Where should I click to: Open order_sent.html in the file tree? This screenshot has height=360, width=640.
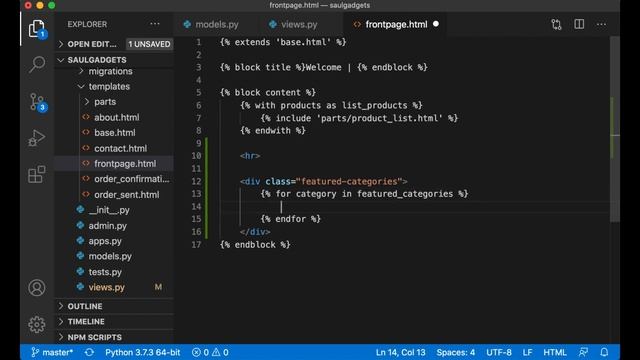tap(127, 195)
